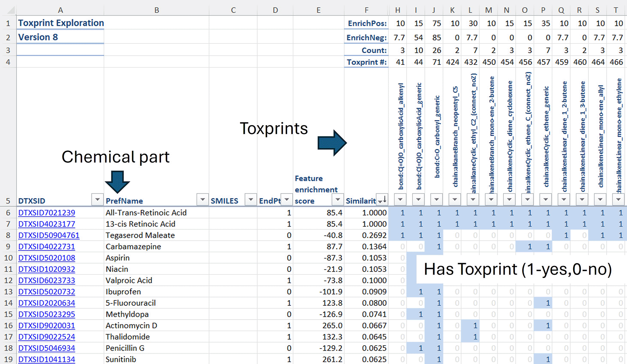Open the SMILES column filter dropdown
The height and width of the screenshot is (364, 627).
[251, 199]
